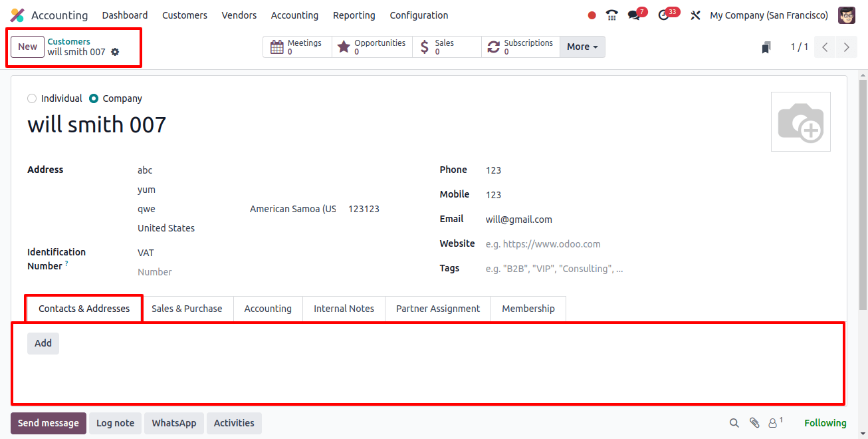Edit the name field will smith 007
The width and height of the screenshot is (868, 439).
coord(97,124)
